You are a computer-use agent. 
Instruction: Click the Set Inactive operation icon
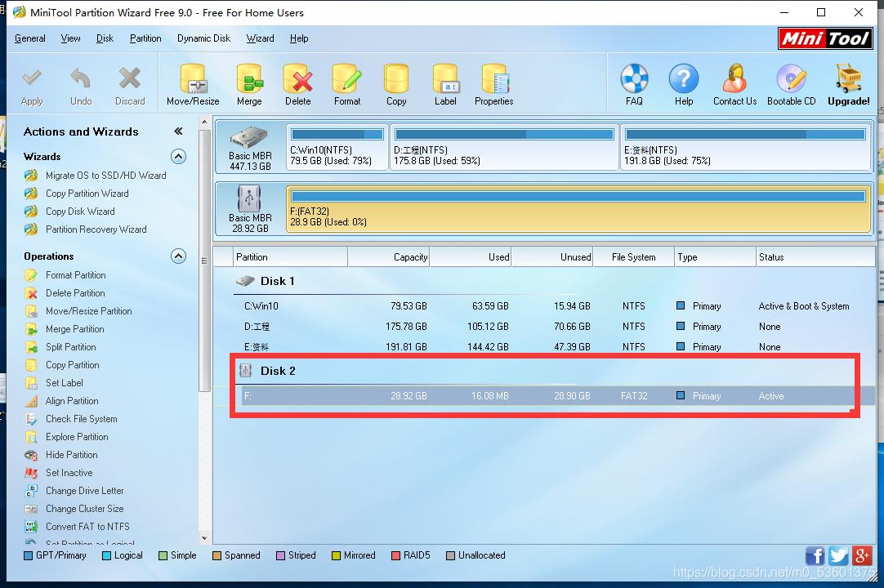click(32, 473)
